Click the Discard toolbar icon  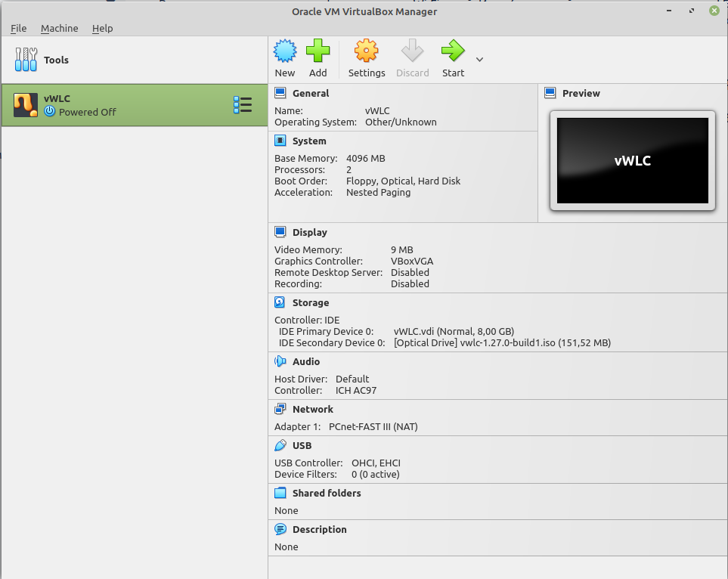(412, 51)
